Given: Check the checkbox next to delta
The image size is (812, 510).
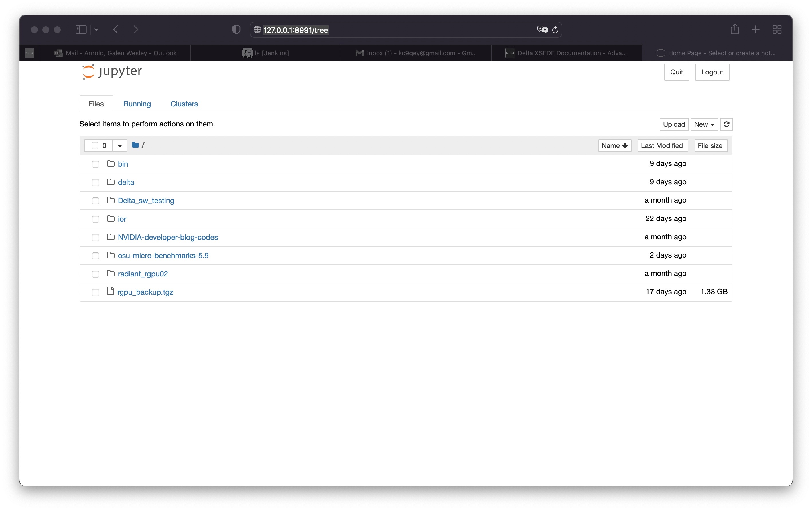Looking at the screenshot, I should pyautogui.click(x=95, y=182).
